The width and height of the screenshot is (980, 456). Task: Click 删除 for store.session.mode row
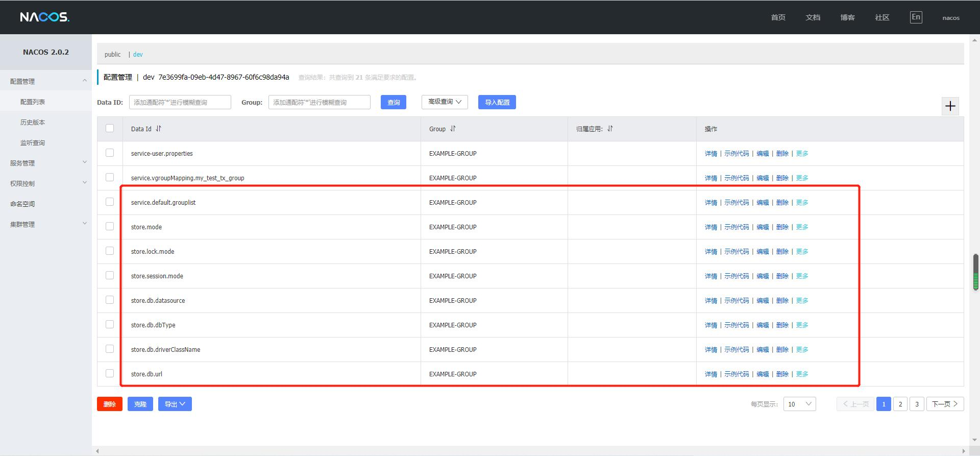point(782,276)
